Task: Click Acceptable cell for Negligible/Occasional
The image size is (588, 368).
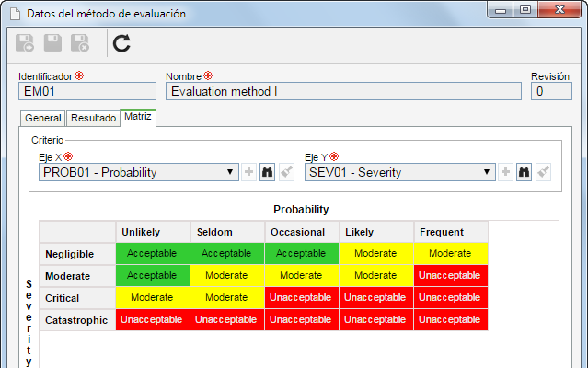Action: click(302, 254)
